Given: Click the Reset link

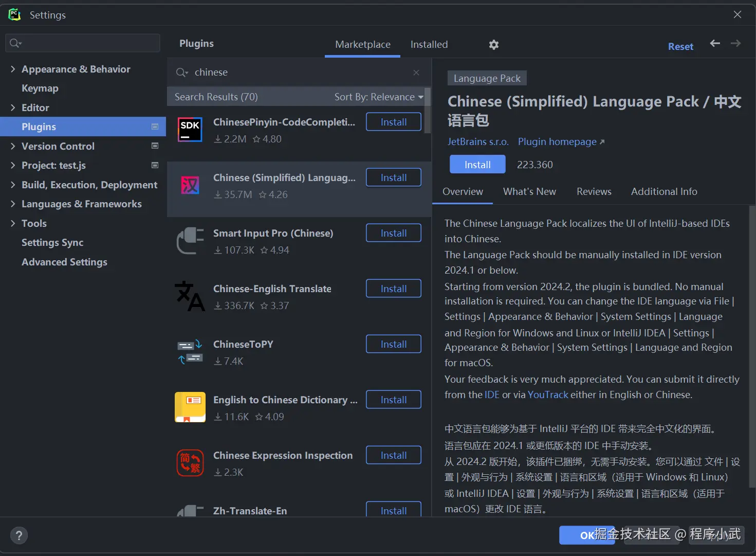Looking at the screenshot, I should click(680, 46).
